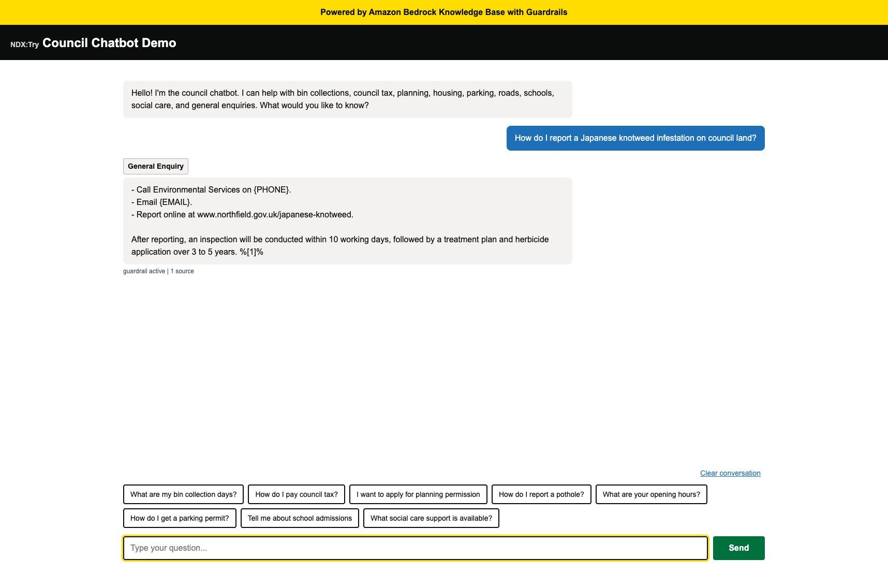Click the social care support suggestion chip
This screenshot has width=888, height=588.
(x=431, y=518)
